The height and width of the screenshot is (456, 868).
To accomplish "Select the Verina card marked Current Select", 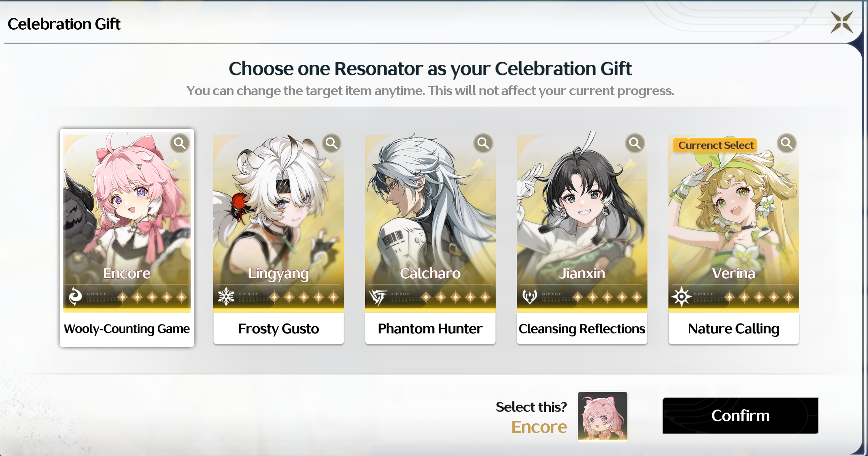I will 734,239.
